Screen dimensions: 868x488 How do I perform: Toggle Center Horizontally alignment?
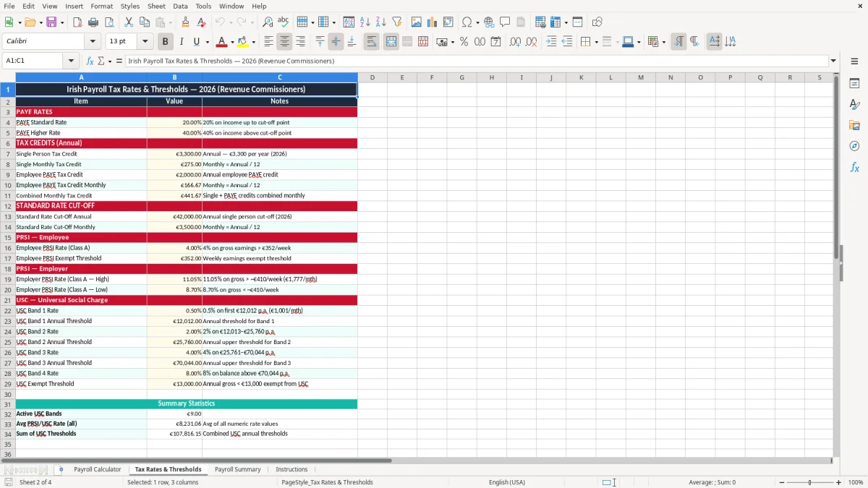pos(284,42)
